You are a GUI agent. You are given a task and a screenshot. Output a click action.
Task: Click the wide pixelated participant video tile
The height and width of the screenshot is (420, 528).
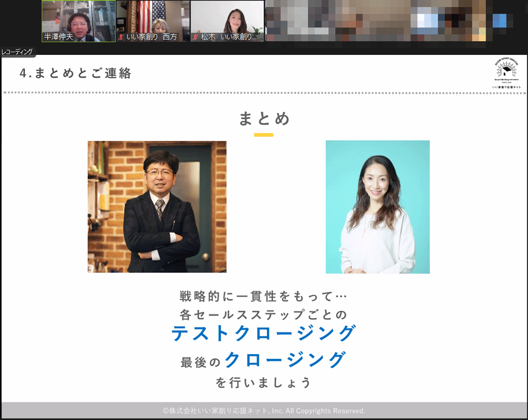tap(378, 21)
